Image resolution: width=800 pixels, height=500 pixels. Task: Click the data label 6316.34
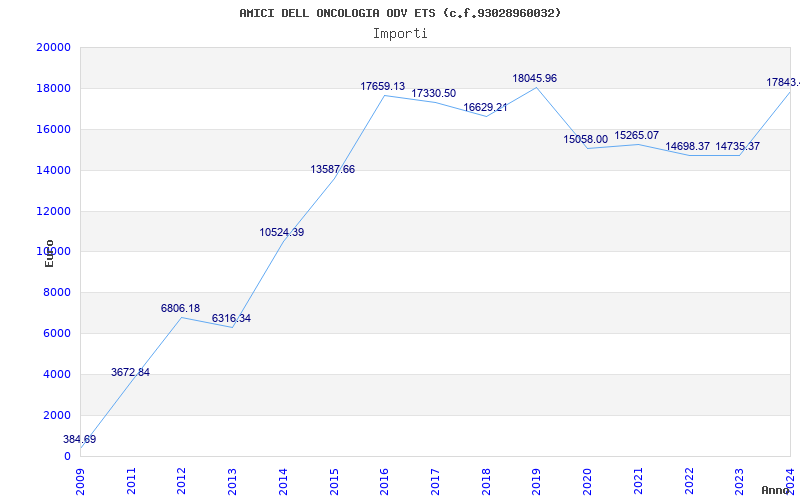(232, 319)
